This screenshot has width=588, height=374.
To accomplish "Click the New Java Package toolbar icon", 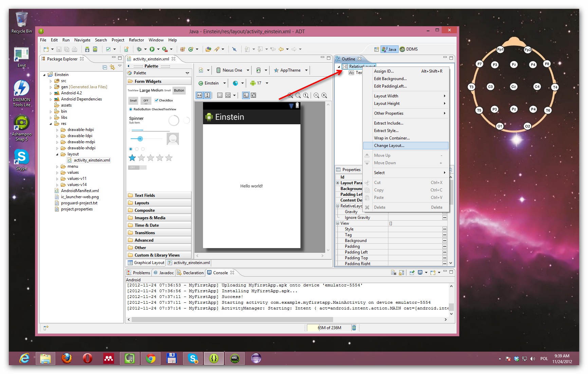I will tap(182, 49).
